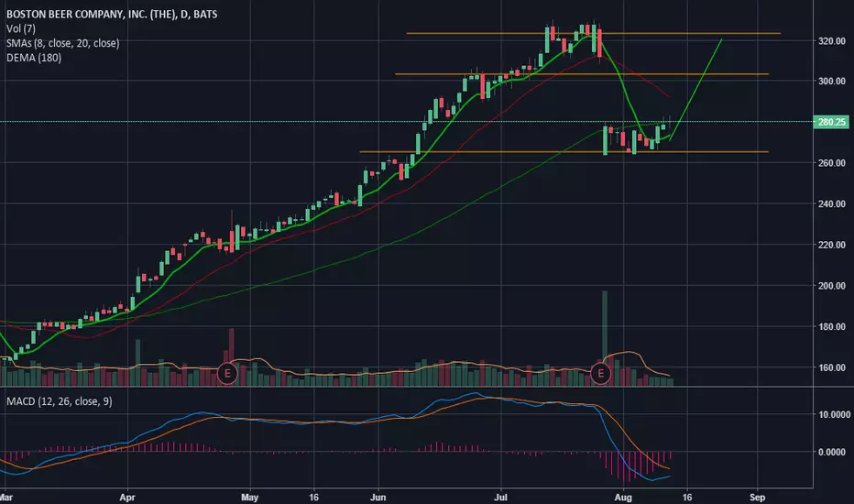
Task: Select the Jul label on time axis
Action: pyautogui.click(x=500, y=498)
